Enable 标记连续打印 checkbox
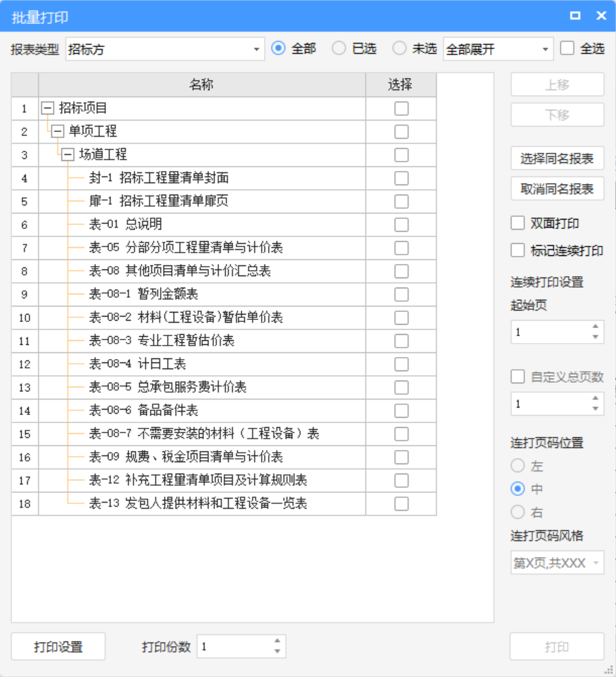 point(518,251)
